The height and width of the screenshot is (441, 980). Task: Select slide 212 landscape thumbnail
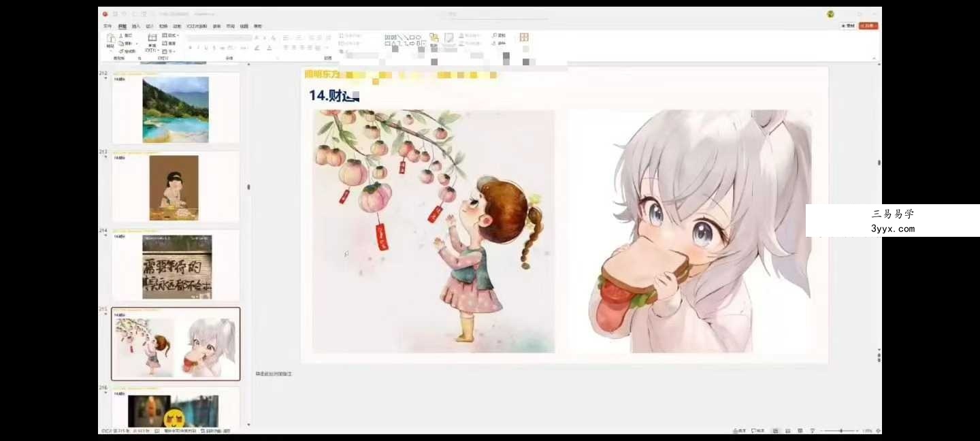coord(176,109)
